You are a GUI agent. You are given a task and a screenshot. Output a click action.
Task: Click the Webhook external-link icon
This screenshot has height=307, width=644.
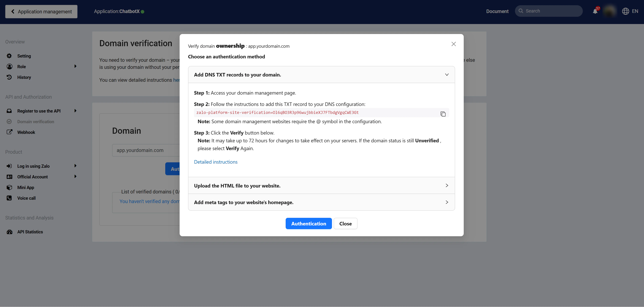point(9,132)
